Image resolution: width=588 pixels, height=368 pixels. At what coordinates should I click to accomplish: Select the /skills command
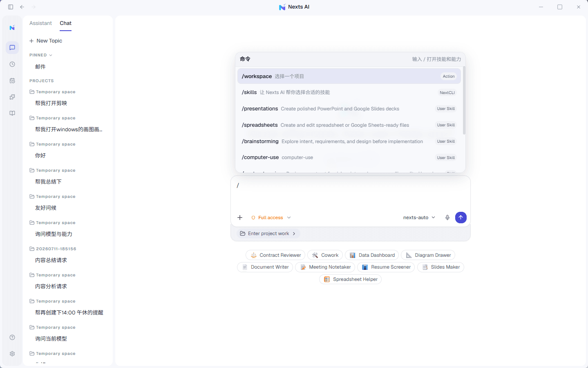[349, 92]
